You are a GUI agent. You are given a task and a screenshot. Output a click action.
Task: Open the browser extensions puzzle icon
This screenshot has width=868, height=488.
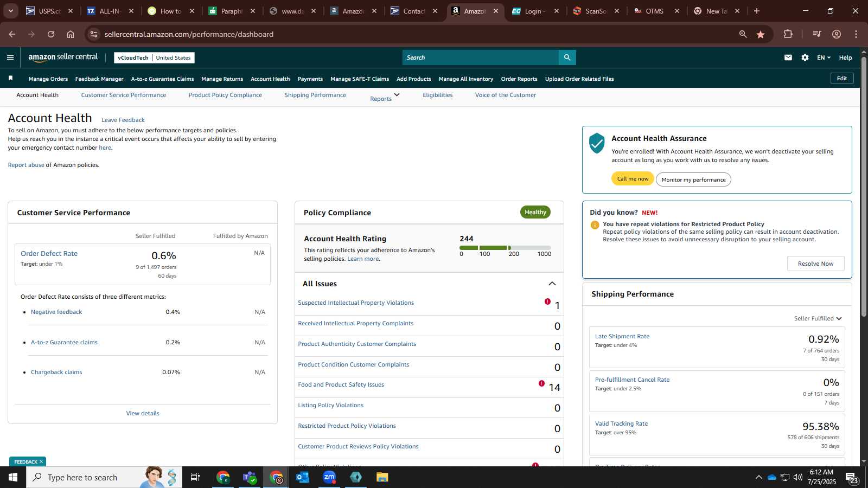[788, 34]
